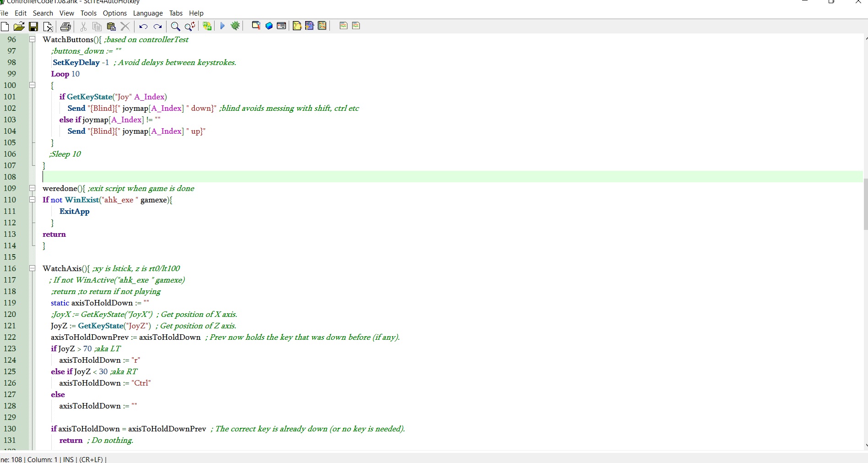This screenshot has height=463, width=868.
Task: Open the View menu
Action: coord(67,13)
